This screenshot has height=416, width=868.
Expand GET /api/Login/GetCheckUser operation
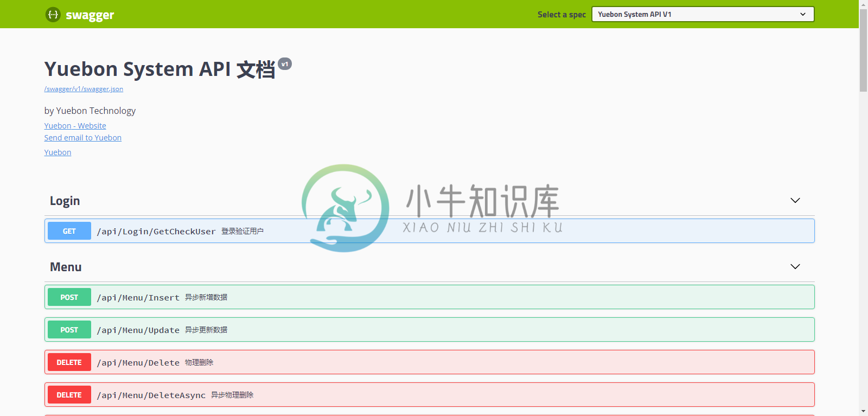coord(429,231)
